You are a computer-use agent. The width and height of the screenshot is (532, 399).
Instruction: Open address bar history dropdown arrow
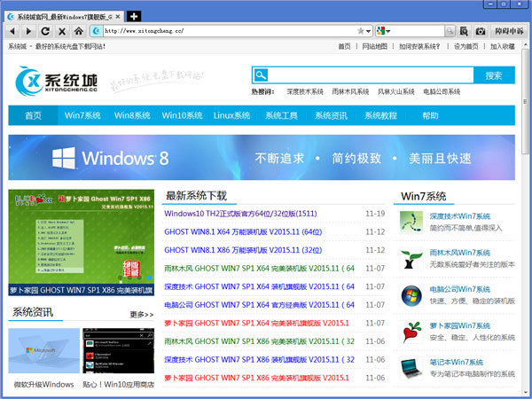(x=368, y=31)
